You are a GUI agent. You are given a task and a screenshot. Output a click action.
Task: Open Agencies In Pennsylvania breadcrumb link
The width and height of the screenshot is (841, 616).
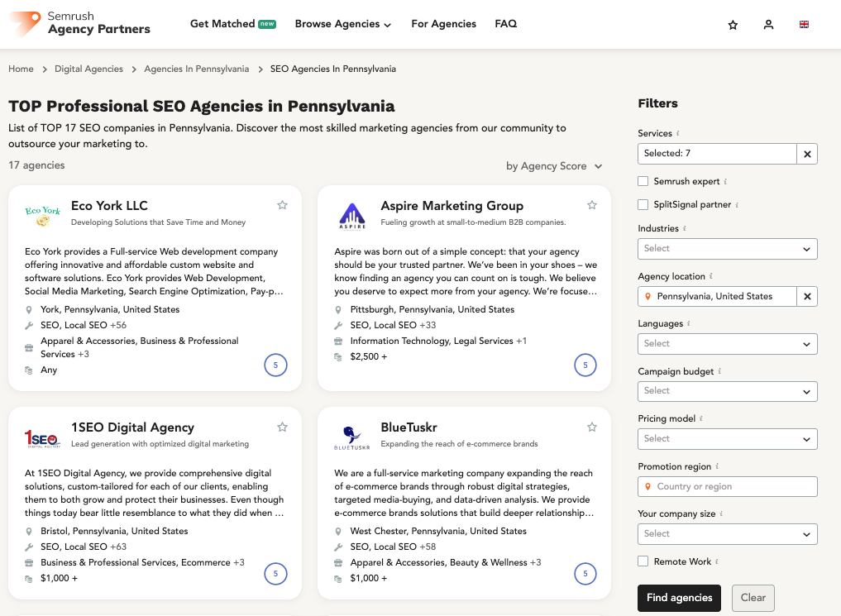(x=196, y=69)
